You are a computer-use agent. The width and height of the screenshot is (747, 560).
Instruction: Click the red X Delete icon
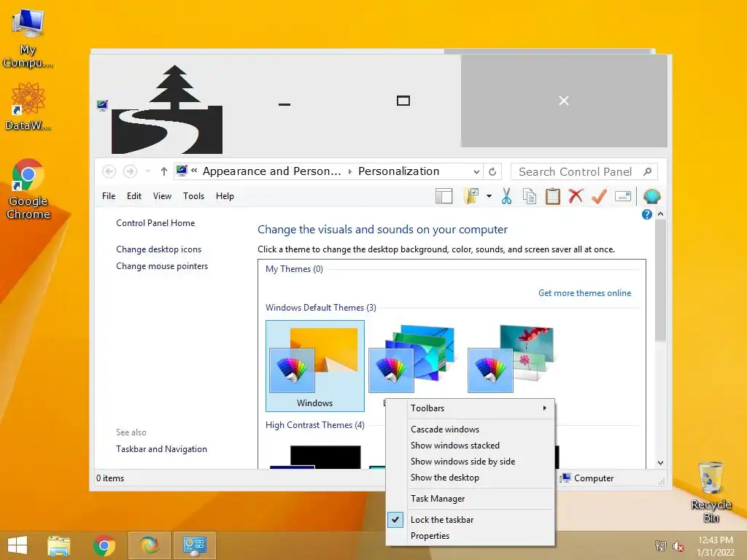point(576,195)
